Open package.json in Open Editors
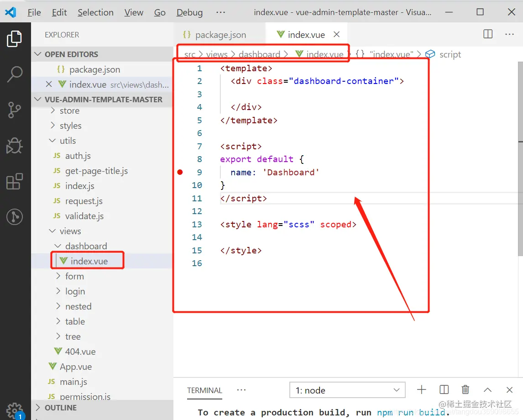This screenshot has width=523, height=420. point(94,69)
